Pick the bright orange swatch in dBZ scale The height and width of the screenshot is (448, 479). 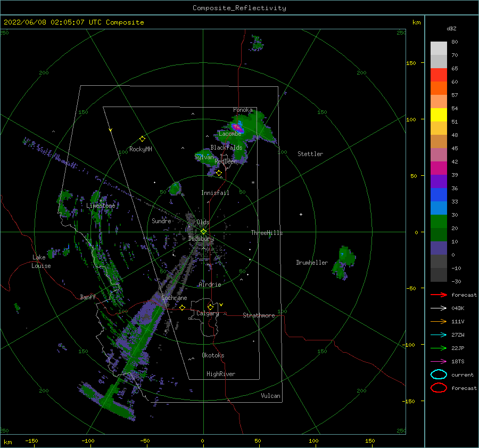tap(439, 88)
